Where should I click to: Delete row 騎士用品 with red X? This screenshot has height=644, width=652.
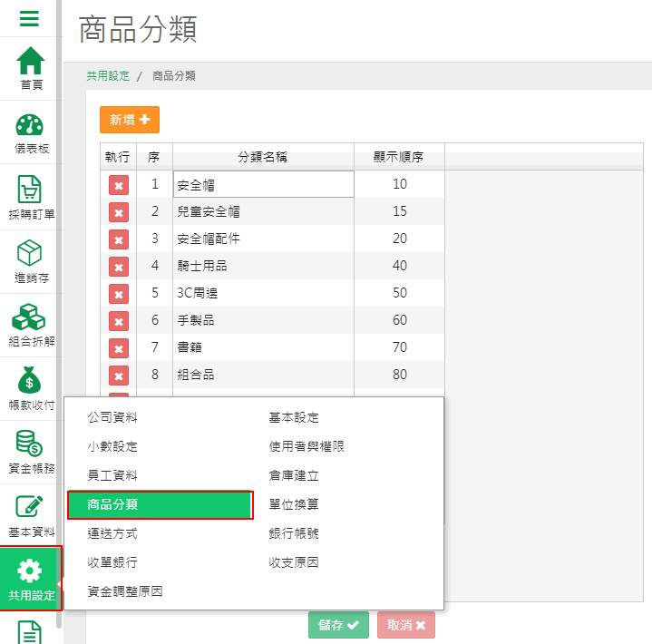(x=119, y=267)
